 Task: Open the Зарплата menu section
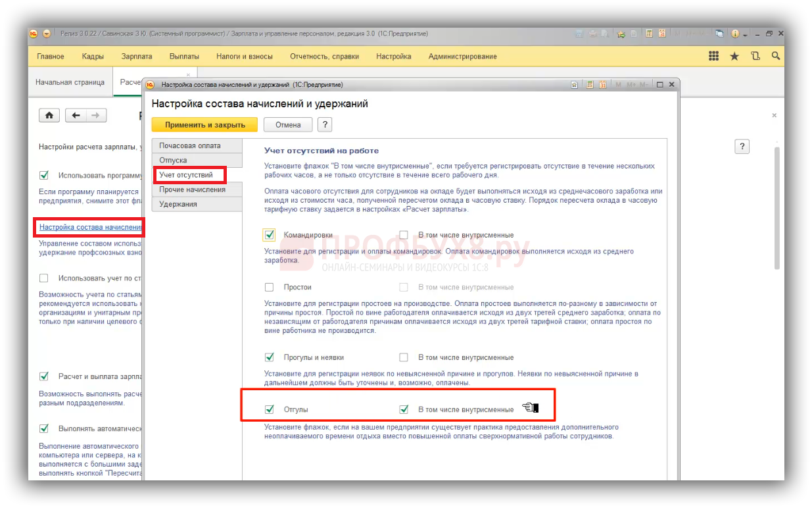click(x=136, y=57)
